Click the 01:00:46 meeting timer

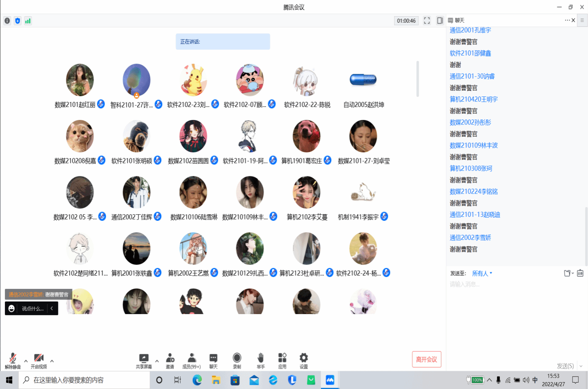pyautogui.click(x=406, y=21)
